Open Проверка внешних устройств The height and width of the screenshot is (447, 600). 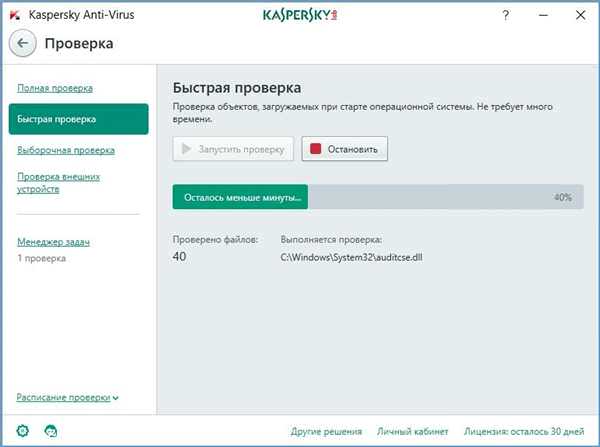pyautogui.click(x=59, y=183)
